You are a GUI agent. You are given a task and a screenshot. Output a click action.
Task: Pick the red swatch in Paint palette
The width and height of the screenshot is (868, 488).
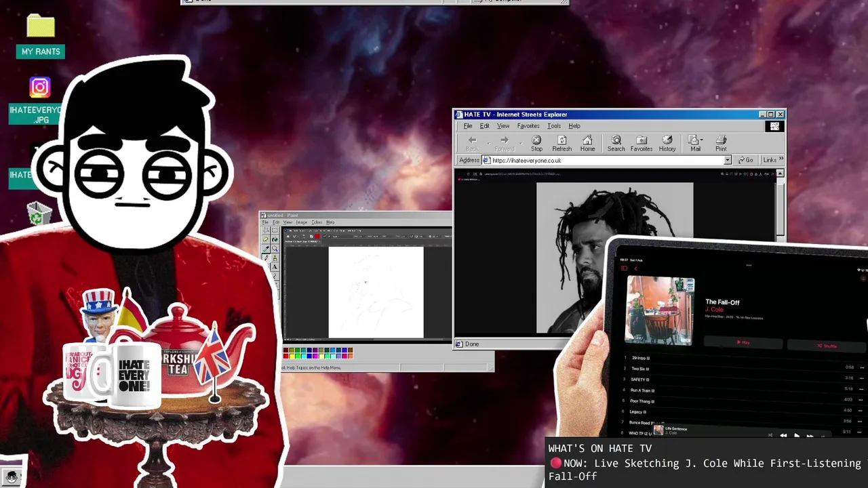pyautogui.click(x=286, y=356)
